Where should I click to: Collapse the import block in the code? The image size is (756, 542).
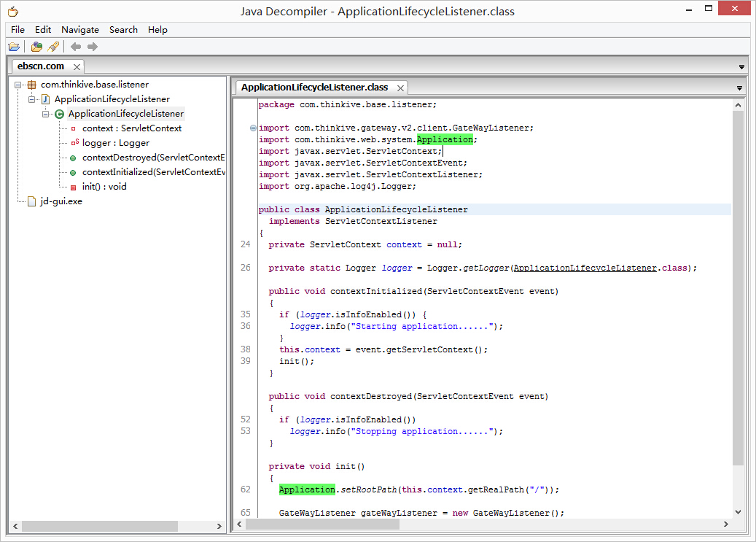click(x=253, y=128)
